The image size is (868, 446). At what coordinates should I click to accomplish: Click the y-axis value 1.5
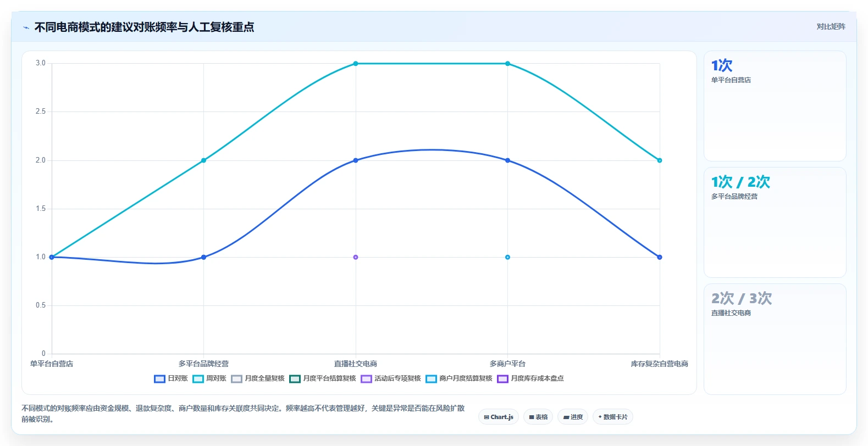tap(41, 209)
